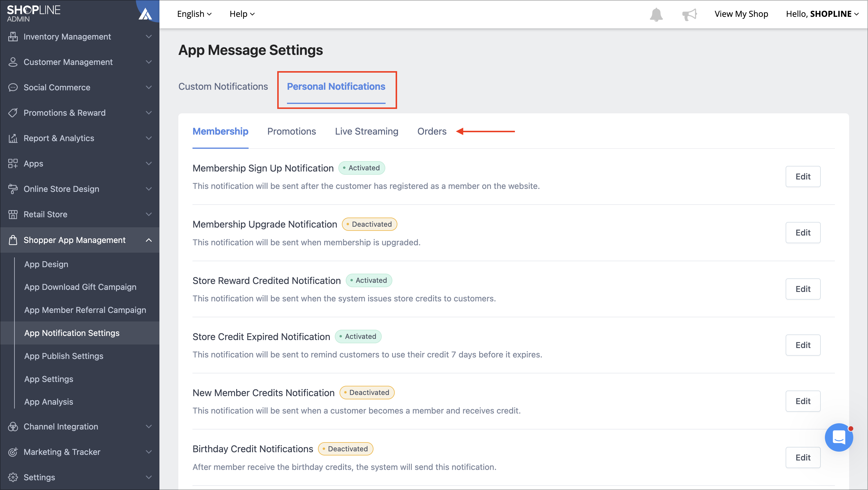
Task: Click the Online Store Design paint-roller icon
Action: [x=13, y=189]
